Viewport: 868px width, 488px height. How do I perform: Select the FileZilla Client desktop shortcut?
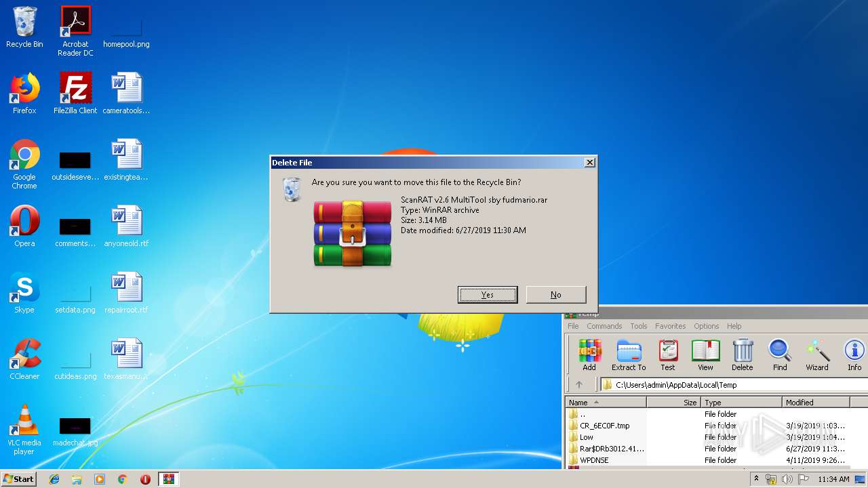(75, 94)
